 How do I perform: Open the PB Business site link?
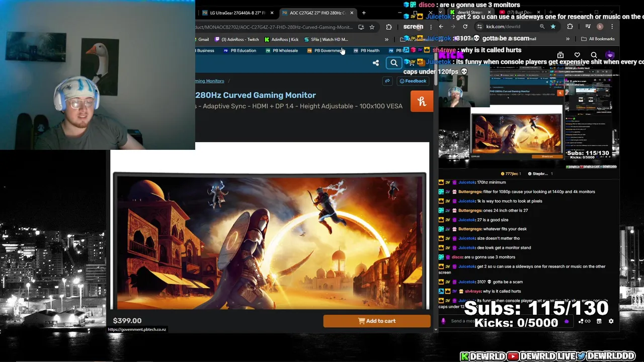coord(205,50)
